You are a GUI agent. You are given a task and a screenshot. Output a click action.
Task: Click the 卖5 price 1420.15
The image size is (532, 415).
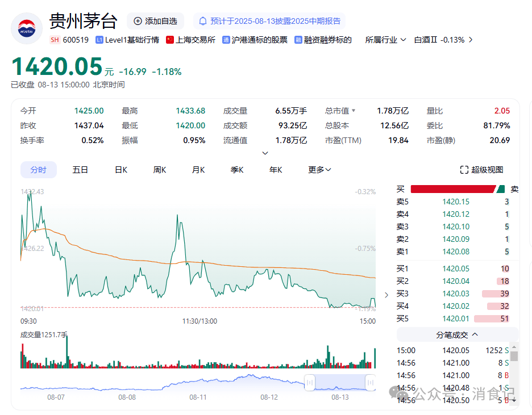coord(456,202)
